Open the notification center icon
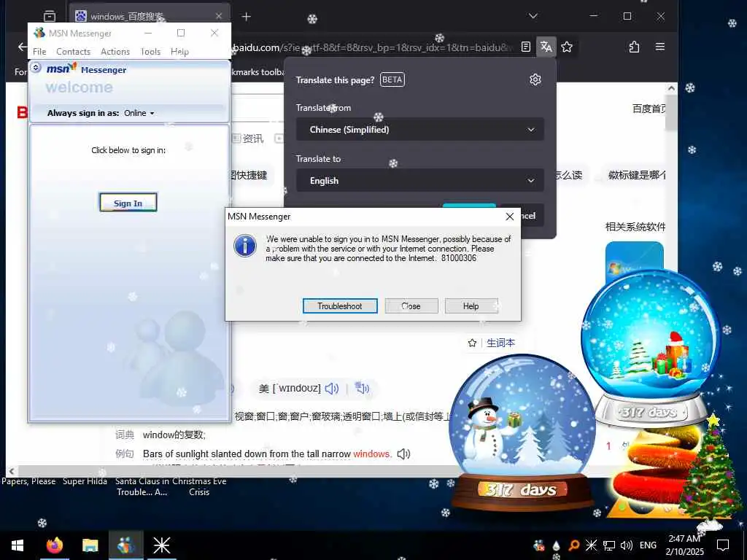747x560 pixels. [723, 545]
